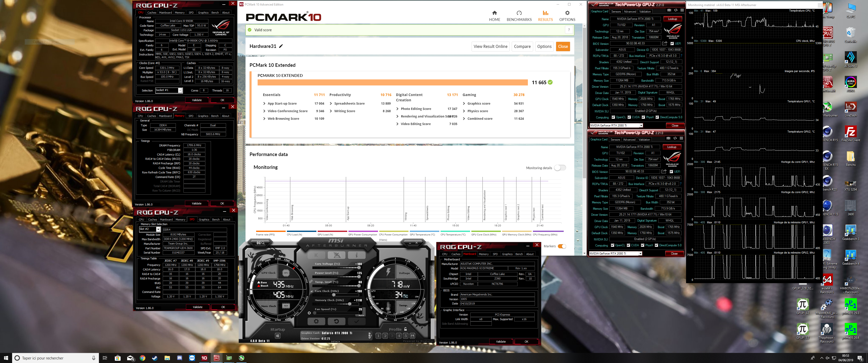
Task: Open Bench tab in CPU-Z Mainboard window
Action: pos(519,254)
